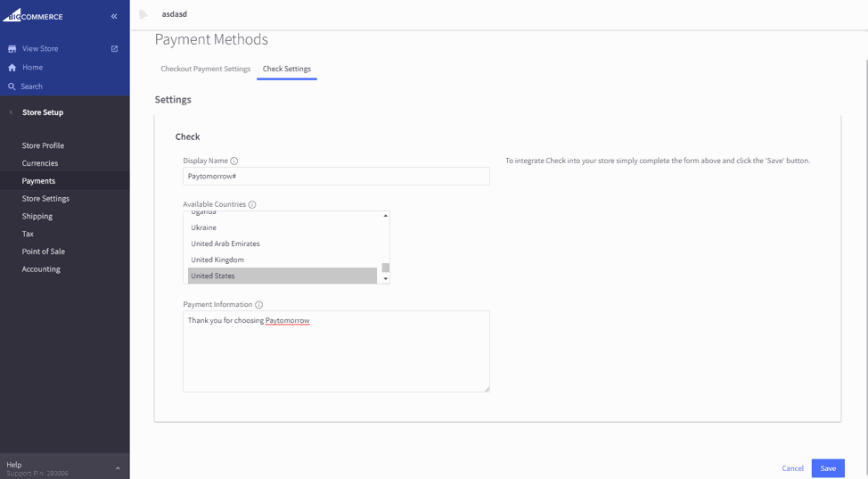Click the Home house icon

(x=12, y=68)
